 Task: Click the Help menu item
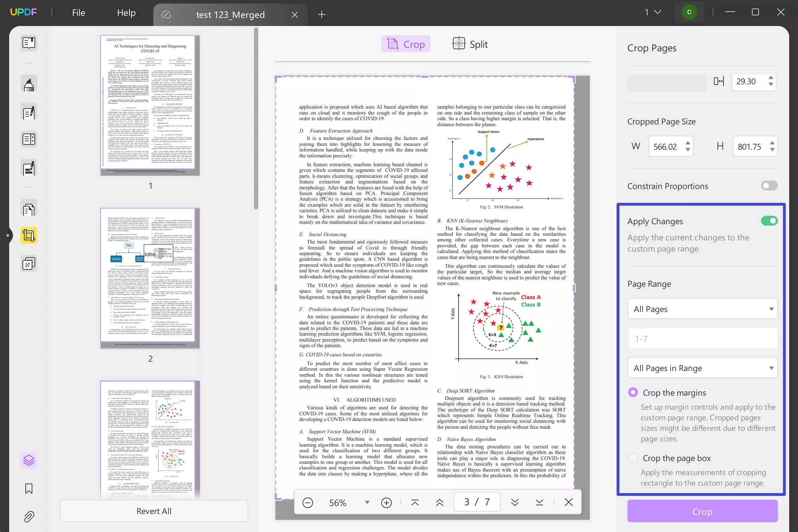(x=127, y=13)
